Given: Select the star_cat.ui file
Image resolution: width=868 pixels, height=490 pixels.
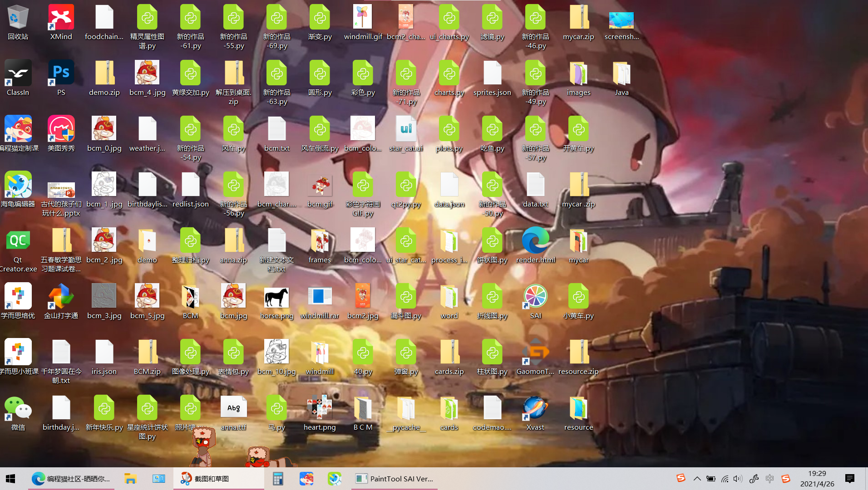Looking at the screenshot, I should click(x=406, y=133).
